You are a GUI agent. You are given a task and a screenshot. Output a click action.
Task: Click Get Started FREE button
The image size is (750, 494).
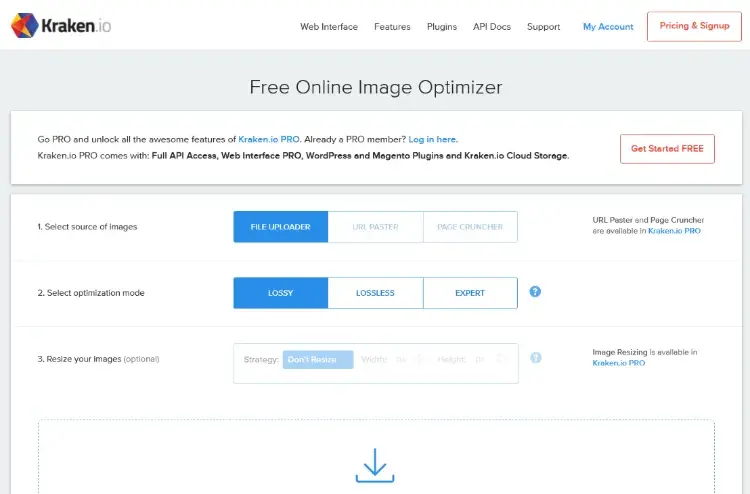(667, 149)
